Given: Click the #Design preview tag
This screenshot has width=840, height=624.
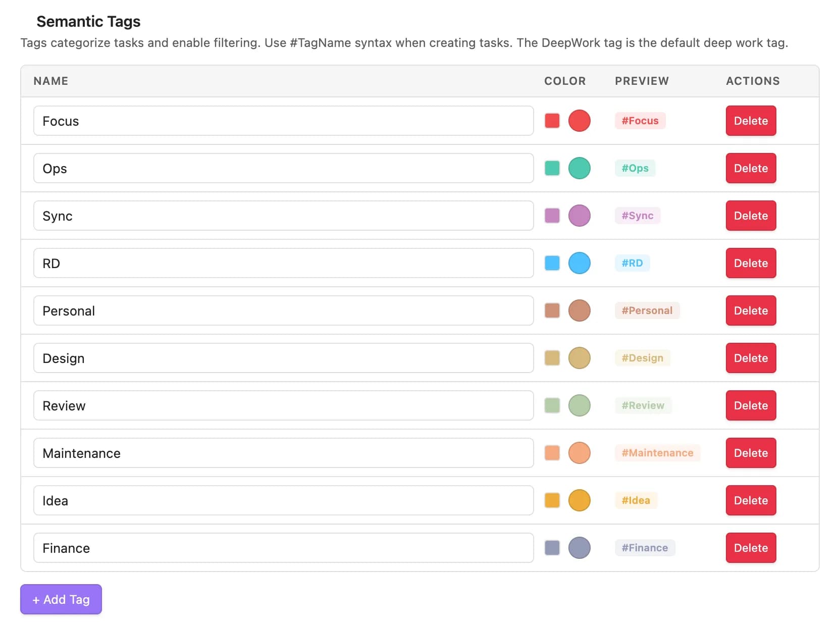Looking at the screenshot, I should [x=642, y=358].
